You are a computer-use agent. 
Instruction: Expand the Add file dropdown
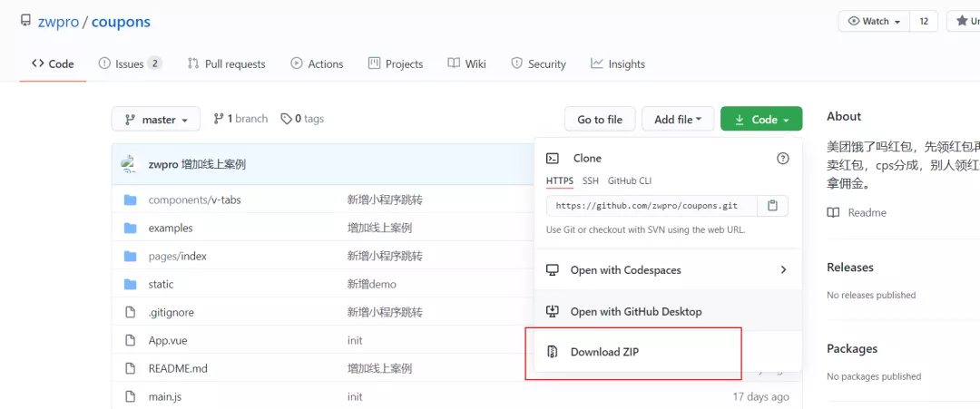pos(678,120)
